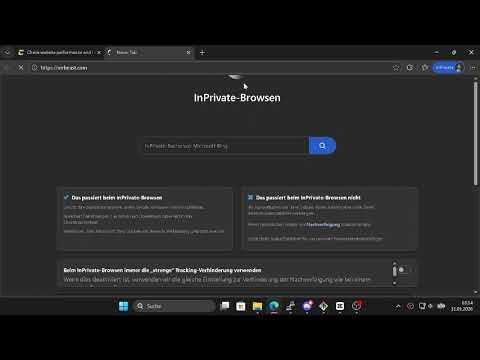Open the browser icon left of the InPrivate badge

[x=425, y=68]
